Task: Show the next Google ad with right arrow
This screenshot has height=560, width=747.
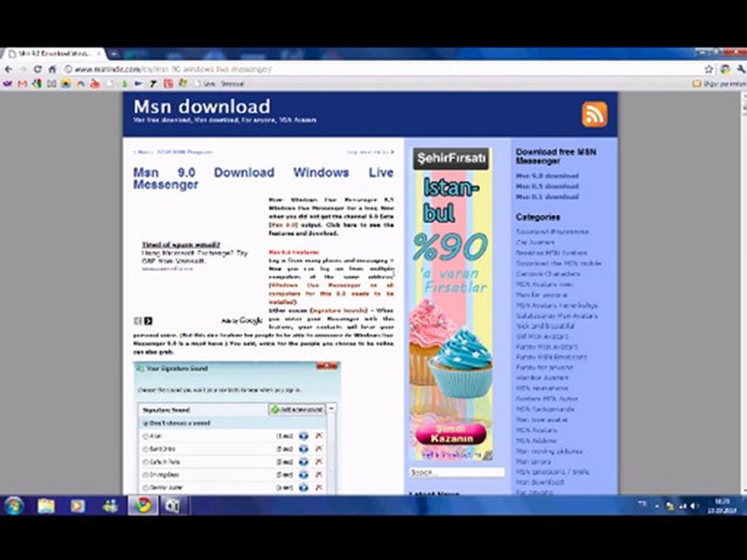Action: (148, 321)
